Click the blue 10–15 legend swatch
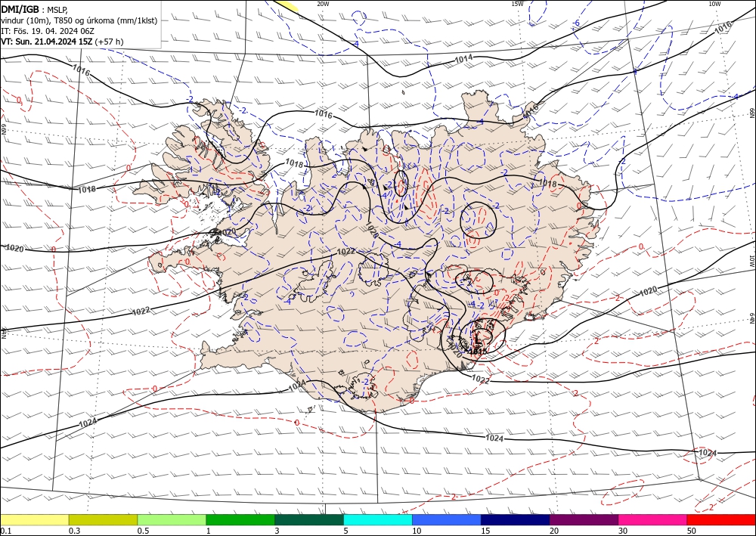The image size is (756, 536). coord(447,519)
